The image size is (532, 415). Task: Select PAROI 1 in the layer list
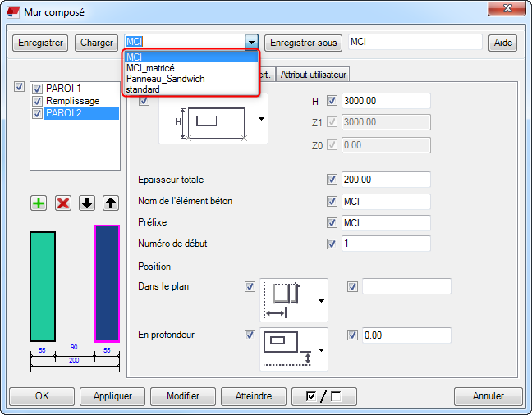(x=63, y=89)
